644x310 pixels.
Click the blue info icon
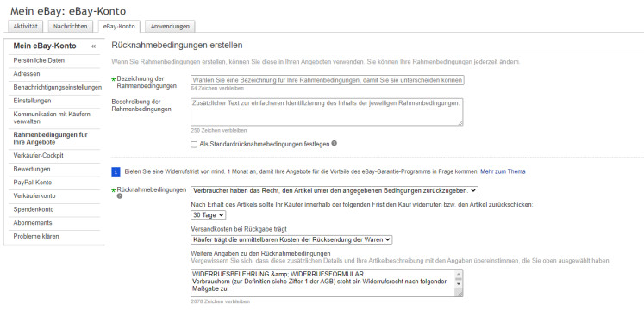[116, 171]
